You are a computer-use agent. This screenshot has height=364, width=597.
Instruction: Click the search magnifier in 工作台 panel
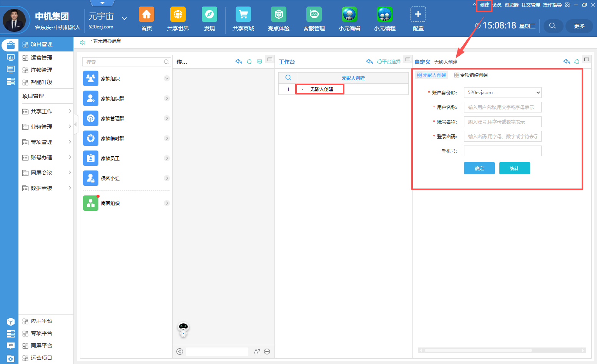[x=288, y=78]
